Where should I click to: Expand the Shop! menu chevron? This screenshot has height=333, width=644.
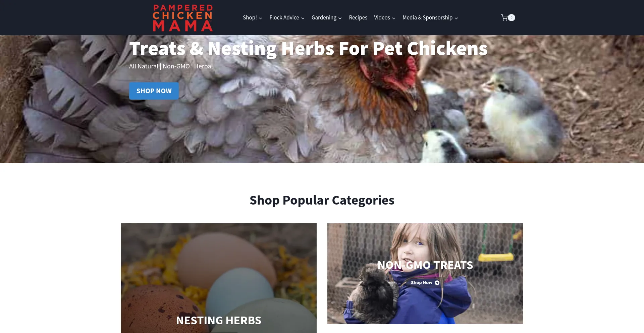tap(261, 18)
